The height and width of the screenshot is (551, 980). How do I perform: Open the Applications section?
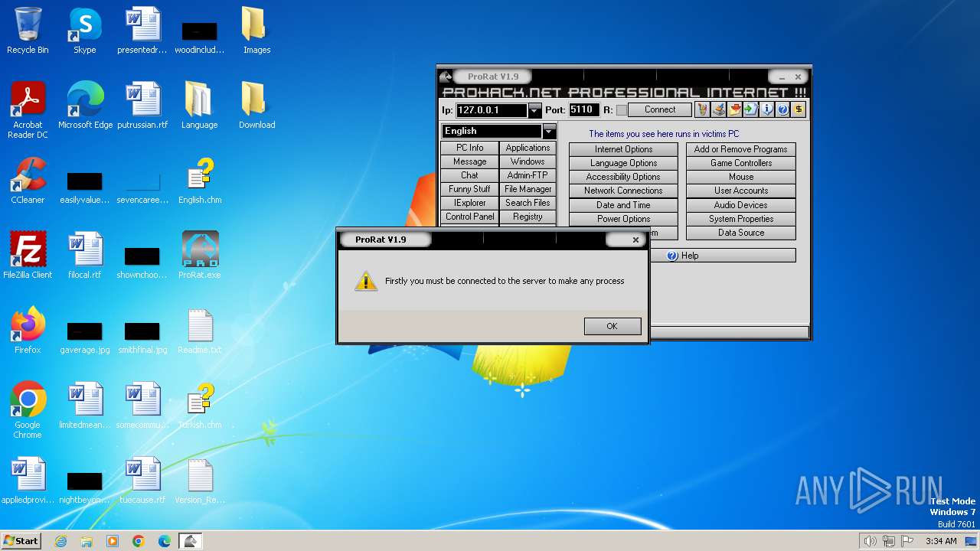(x=528, y=148)
